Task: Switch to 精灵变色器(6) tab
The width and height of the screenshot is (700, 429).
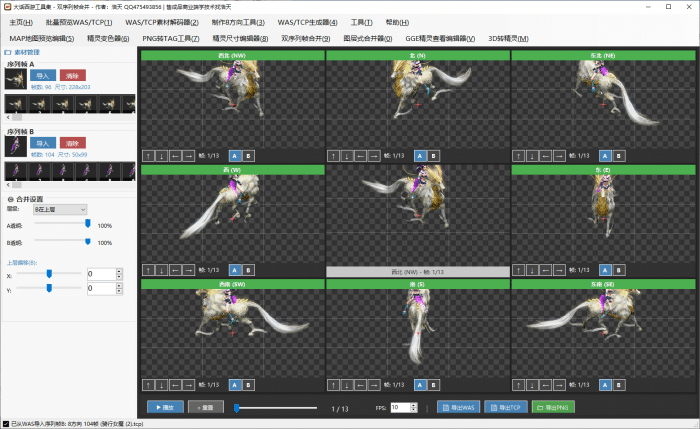Action: 108,38
